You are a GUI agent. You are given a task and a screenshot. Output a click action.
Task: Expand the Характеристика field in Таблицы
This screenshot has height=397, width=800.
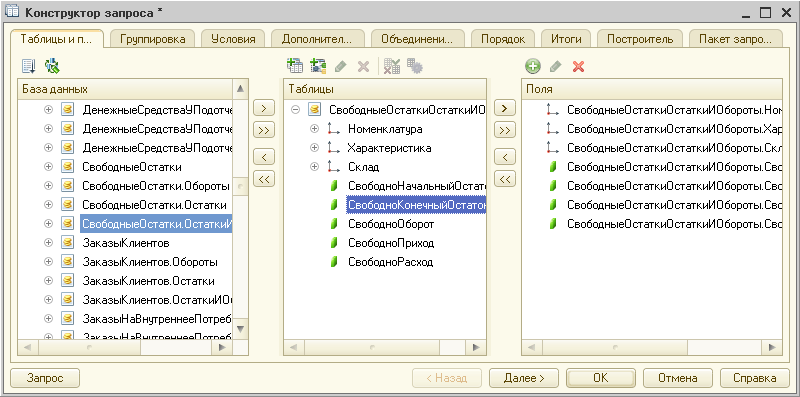pos(314,148)
